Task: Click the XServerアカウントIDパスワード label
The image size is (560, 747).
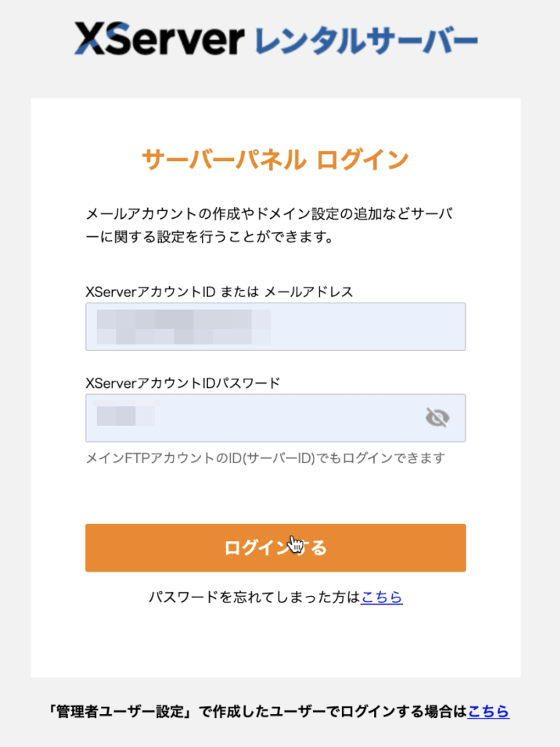Action: pyautogui.click(x=182, y=382)
